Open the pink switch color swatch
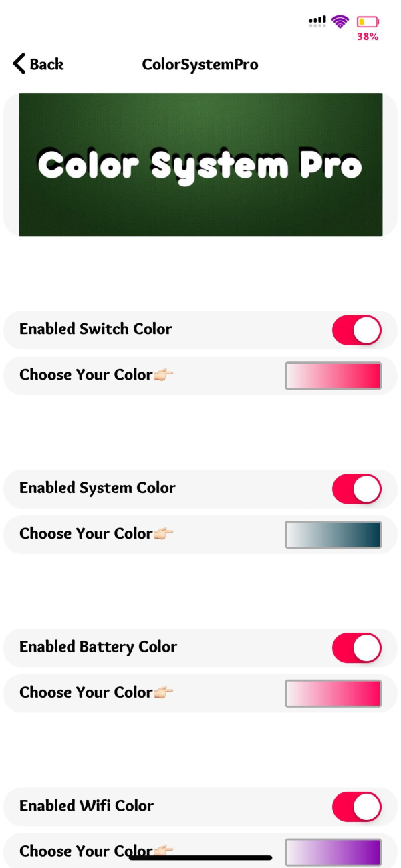The height and width of the screenshot is (868, 401). (333, 376)
